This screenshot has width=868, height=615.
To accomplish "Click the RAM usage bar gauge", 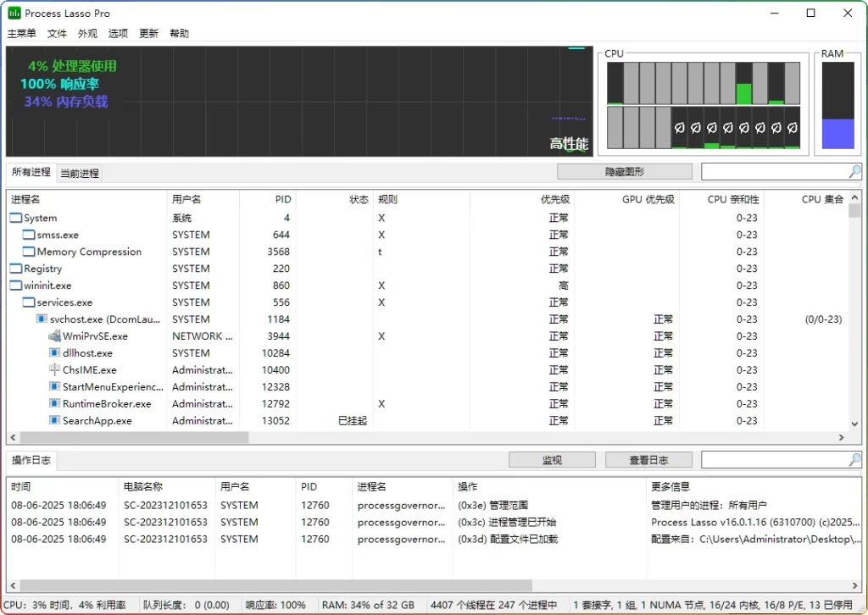I will pos(837,105).
